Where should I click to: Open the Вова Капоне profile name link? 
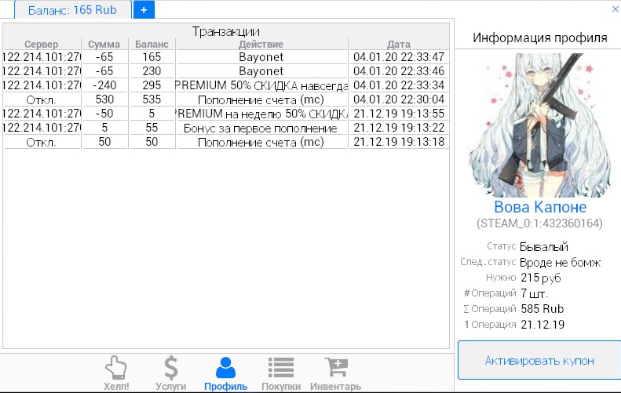(x=540, y=207)
